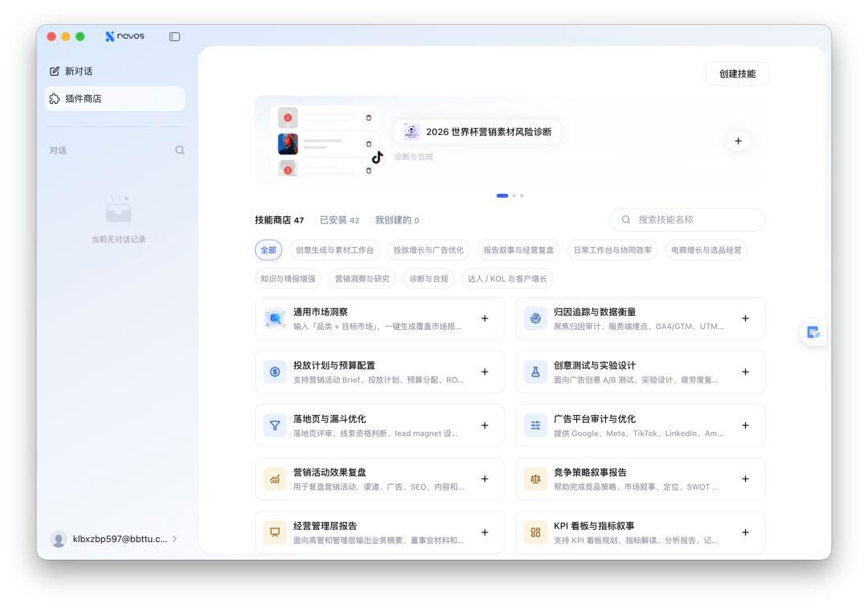The width and height of the screenshot is (868, 608).
Task: Focus the 搜索技能名称 search field
Action: pyautogui.click(x=687, y=220)
